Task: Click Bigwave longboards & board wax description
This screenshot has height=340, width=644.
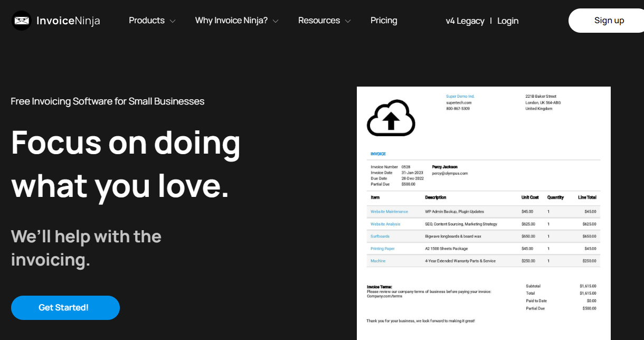Action: (x=453, y=237)
